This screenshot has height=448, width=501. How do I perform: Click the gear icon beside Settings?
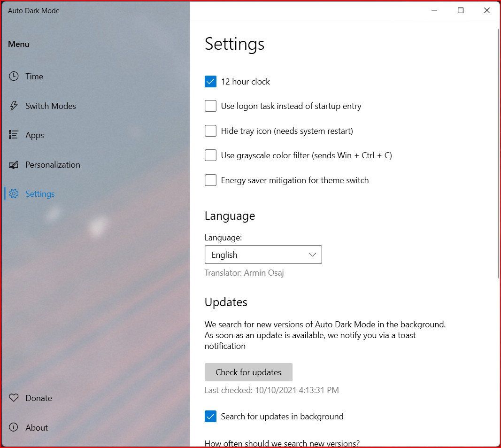pyautogui.click(x=14, y=193)
